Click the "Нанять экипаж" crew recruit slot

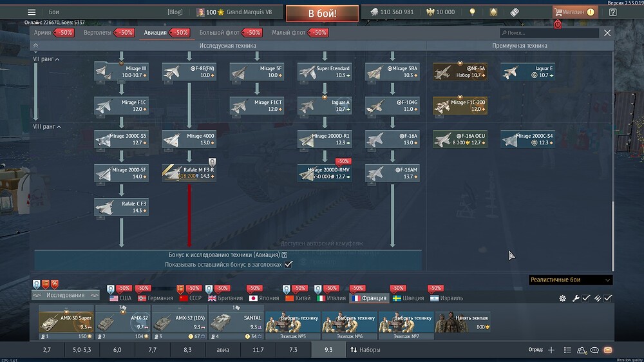(462, 322)
